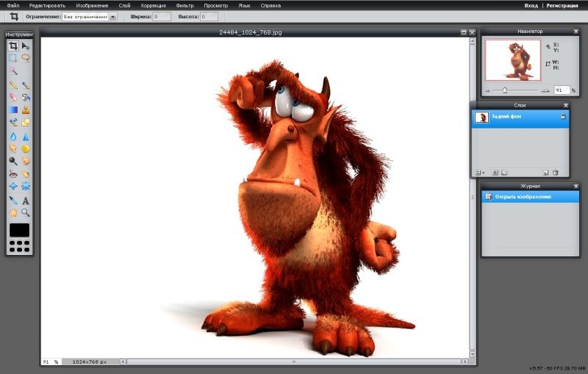Click the small-mountain zoom out icon in Navigator

coord(488,90)
